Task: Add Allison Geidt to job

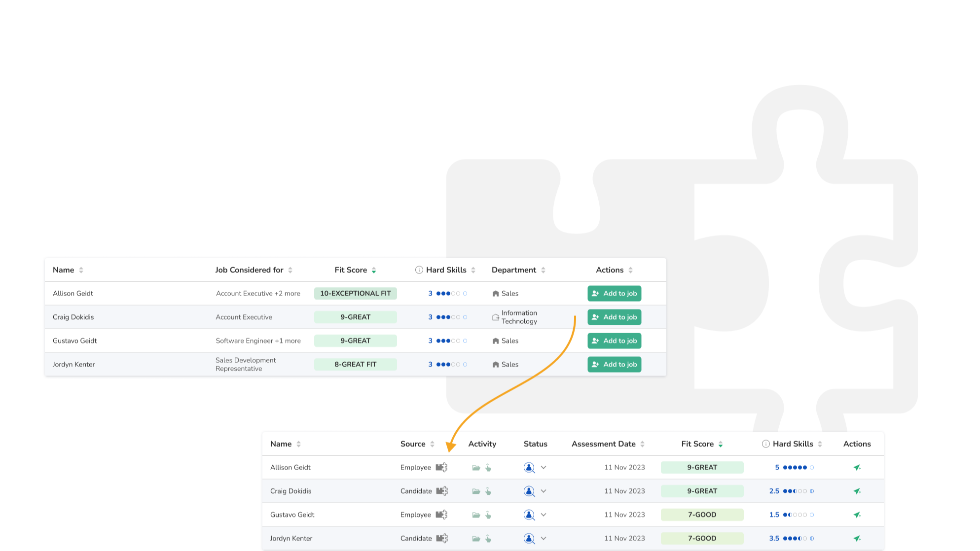Action: [614, 294]
